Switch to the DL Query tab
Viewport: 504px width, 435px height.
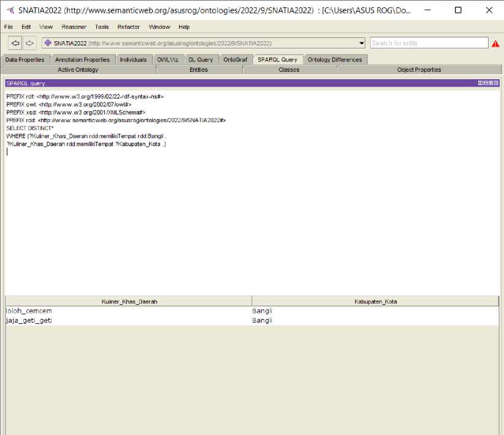tap(200, 60)
